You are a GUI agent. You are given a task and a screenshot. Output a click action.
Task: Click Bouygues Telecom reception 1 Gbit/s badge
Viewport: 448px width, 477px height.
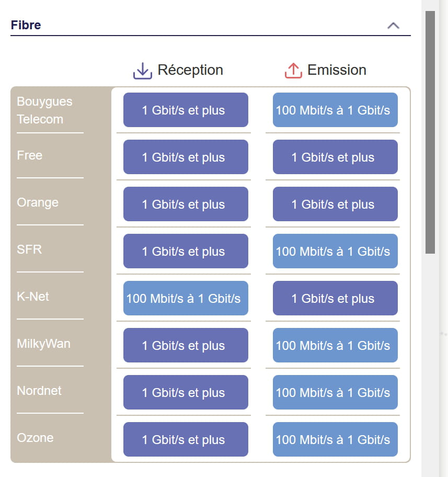click(x=186, y=110)
